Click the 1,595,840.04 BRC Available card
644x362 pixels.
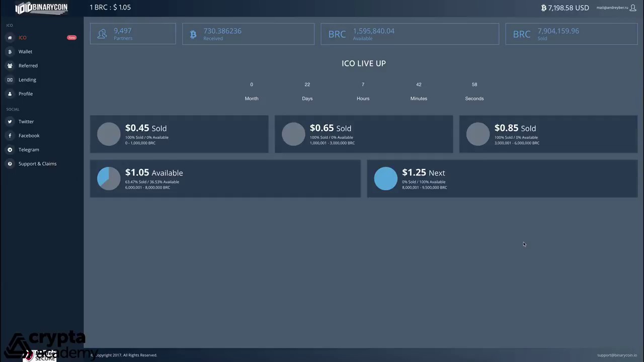tap(410, 34)
